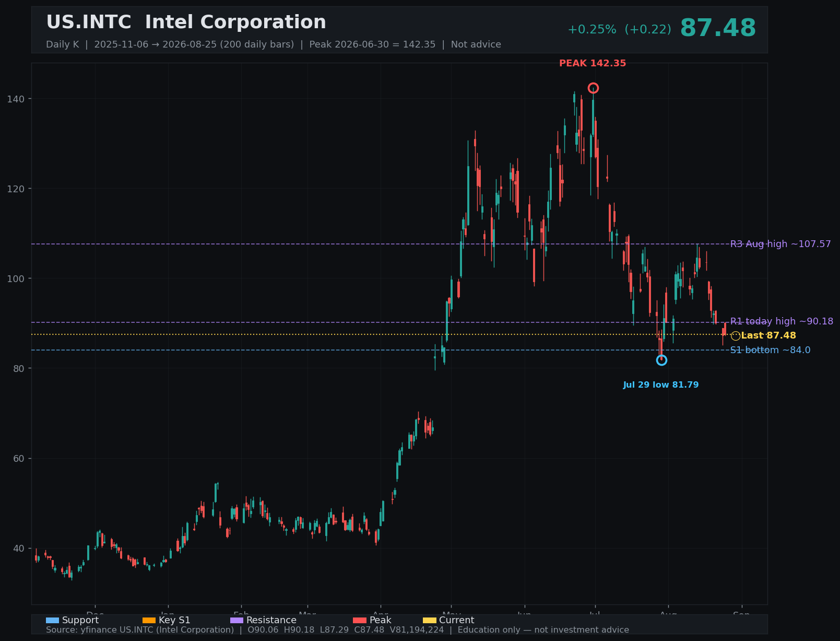
Task: Click the 'Support' legend text
Action: 80,620
